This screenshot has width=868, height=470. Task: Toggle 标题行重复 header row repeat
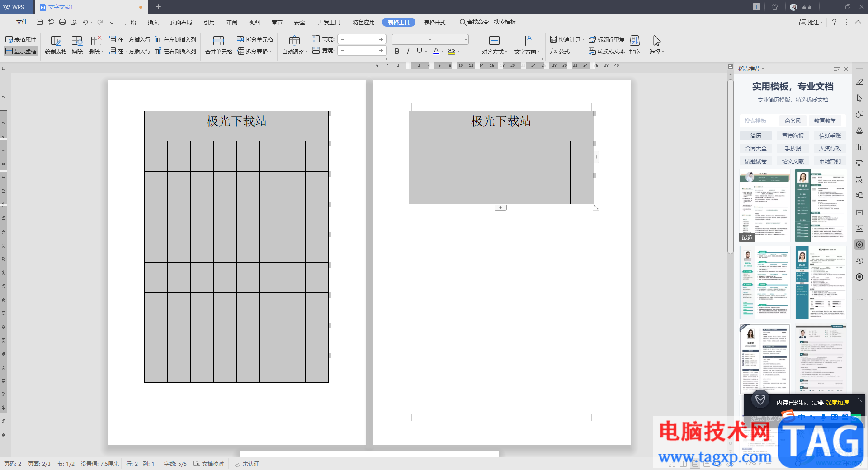coord(607,39)
